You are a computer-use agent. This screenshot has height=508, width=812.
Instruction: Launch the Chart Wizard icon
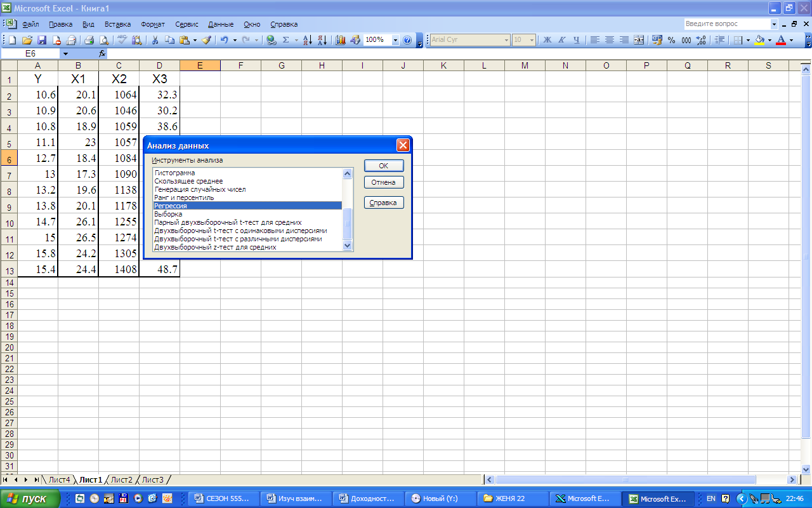pos(340,40)
